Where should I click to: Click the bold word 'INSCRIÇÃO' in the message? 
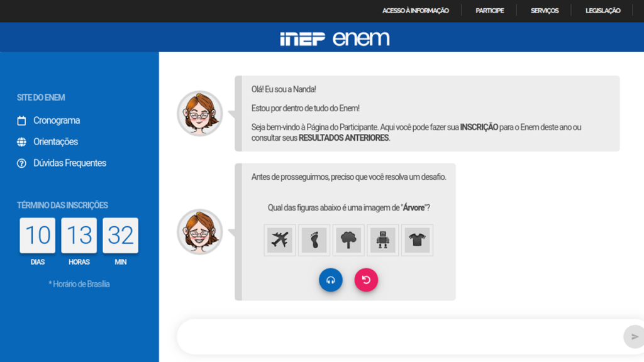point(479,127)
